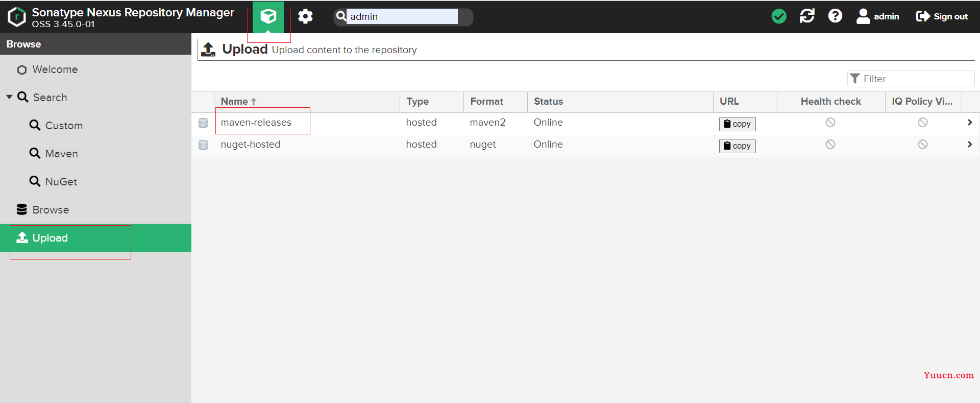The width and height of the screenshot is (980, 403).
Task: Click hosted type cell of nuget-hosted
Action: tap(422, 145)
